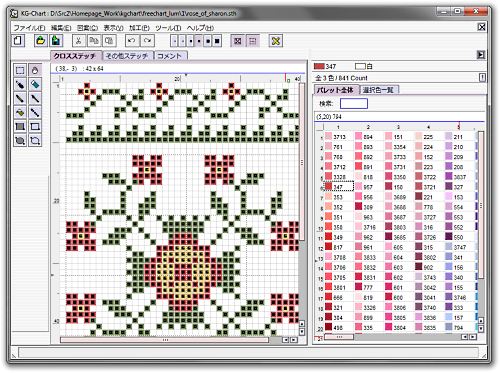The width and height of the screenshot is (500, 373).
Task: Select the green-tipped pen tool
Action: tap(20, 98)
